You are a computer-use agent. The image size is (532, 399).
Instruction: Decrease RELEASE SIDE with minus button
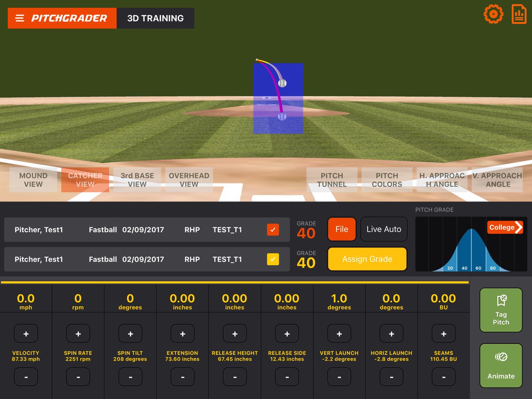287,377
